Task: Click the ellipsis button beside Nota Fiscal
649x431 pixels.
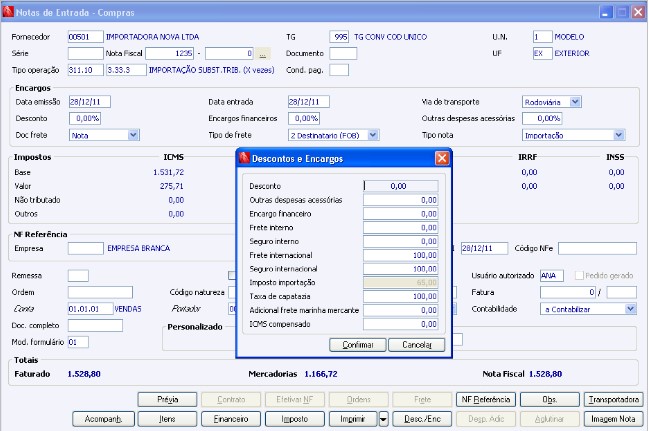Action: click(262, 53)
